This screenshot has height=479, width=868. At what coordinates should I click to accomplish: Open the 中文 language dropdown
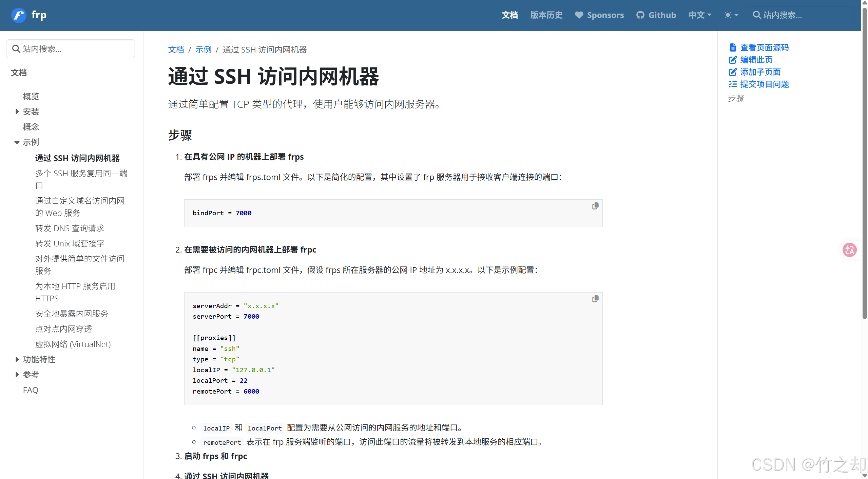[x=699, y=15]
